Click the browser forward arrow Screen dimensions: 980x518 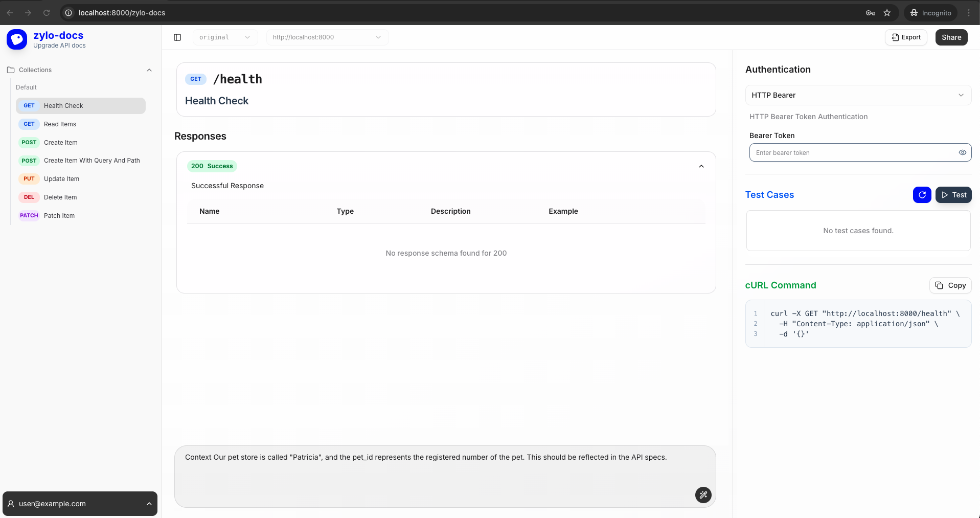click(x=28, y=13)
